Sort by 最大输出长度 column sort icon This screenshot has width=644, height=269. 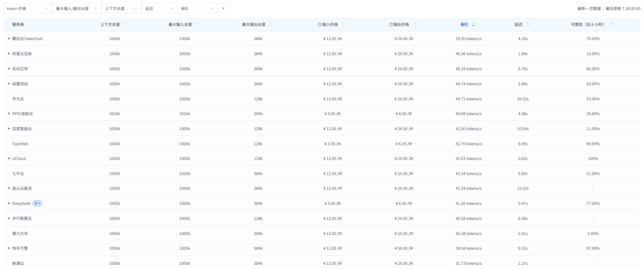pos(271,24)
